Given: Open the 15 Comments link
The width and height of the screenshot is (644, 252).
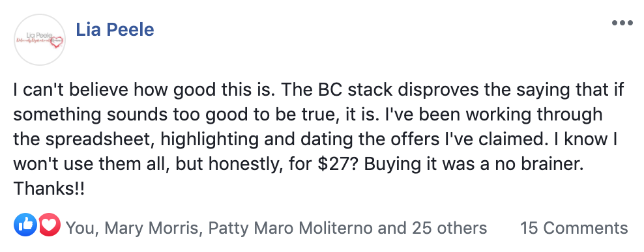Looking at the screenshot, I should pos(574,228).
